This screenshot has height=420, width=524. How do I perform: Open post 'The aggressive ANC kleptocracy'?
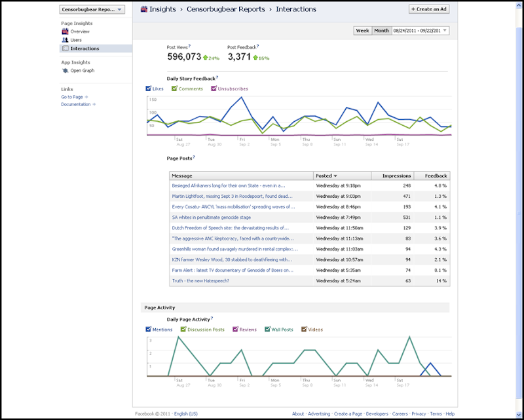tap(233, 239)
